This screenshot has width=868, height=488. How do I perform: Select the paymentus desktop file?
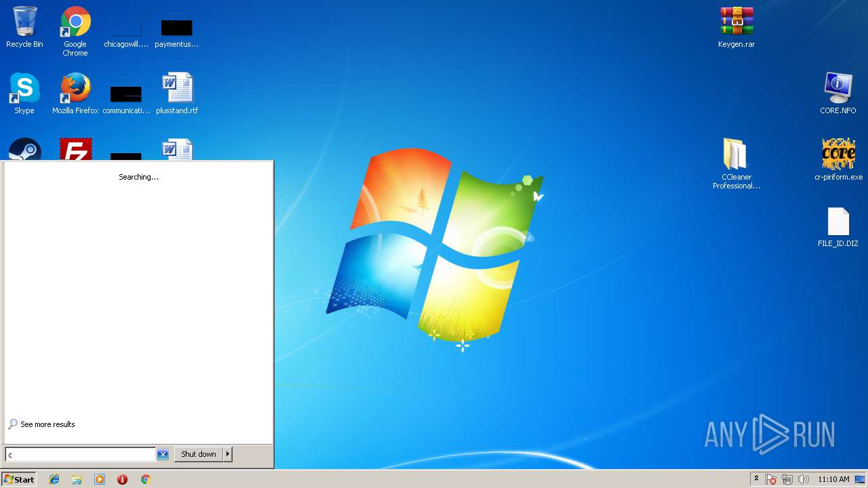point(177,31)
